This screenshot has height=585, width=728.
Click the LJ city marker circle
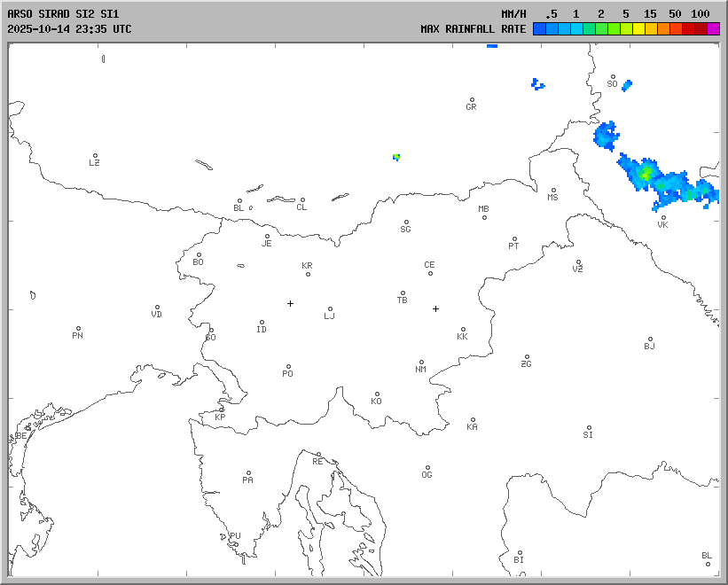click(330, 309)
